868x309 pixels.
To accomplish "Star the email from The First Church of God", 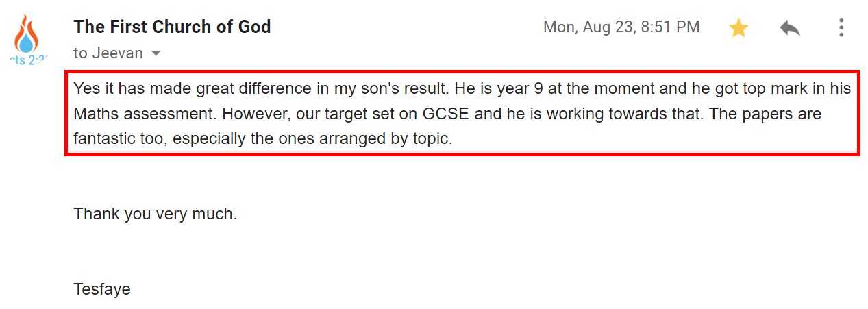I will pos(738,28).
